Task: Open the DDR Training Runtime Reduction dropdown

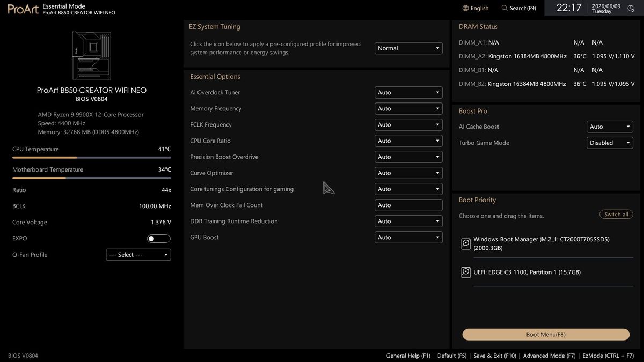Action: tap(408, 221)
